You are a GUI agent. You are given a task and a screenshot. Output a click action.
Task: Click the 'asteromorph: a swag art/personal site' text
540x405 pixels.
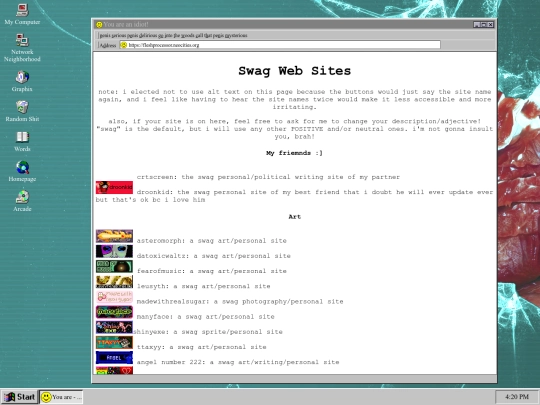pyautogui.click(x=211, y=241)
